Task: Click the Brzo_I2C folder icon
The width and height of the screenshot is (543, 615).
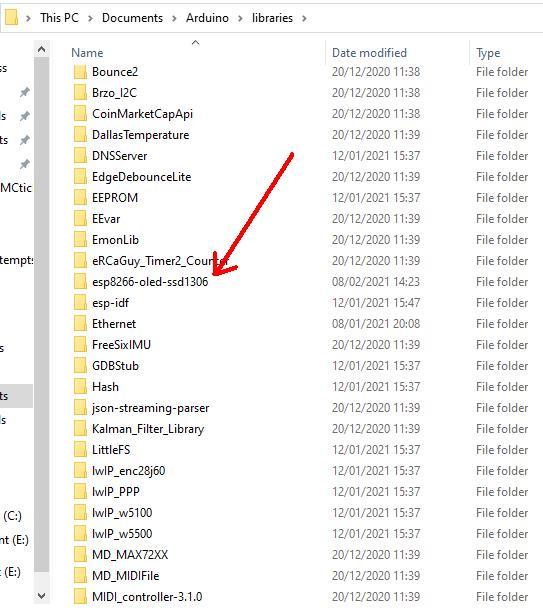Action: 80,93
